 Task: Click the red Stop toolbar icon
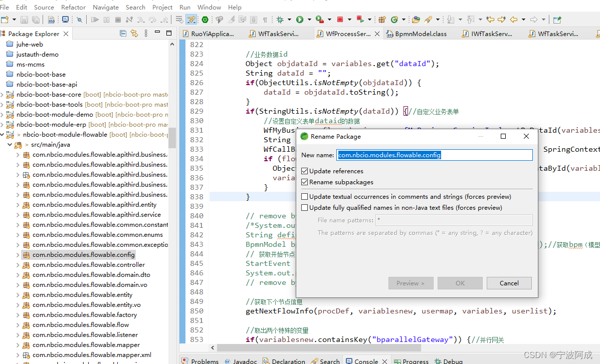tap(340, 20)
